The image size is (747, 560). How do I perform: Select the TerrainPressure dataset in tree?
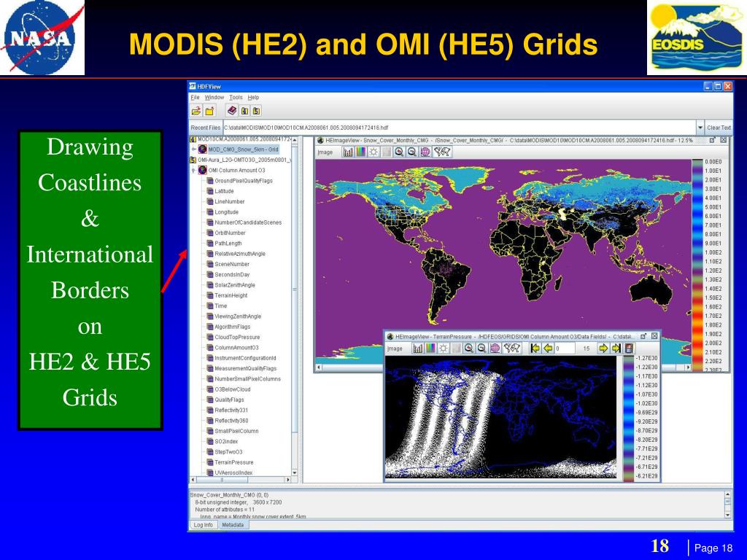pos(234,462)
